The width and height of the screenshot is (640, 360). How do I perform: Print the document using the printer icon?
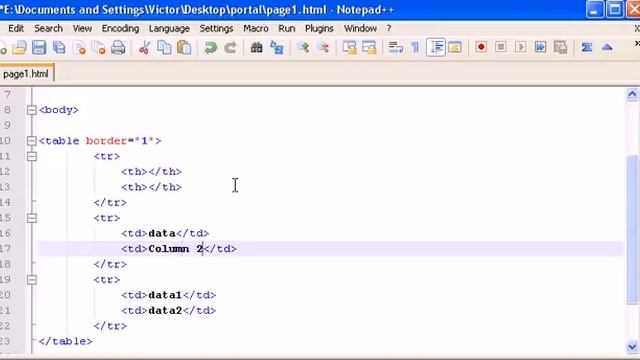coord(118,48)
